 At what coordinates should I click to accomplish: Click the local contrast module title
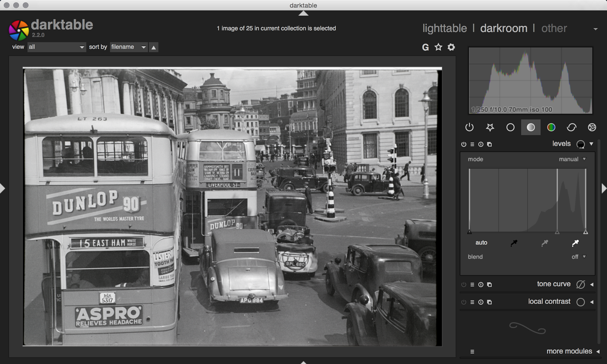549,302
